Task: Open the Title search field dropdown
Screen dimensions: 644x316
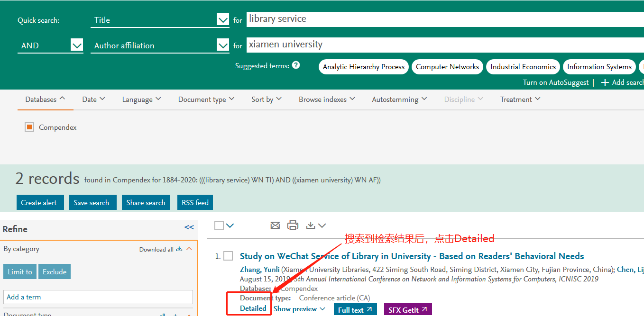Action: tap(222, 20)
